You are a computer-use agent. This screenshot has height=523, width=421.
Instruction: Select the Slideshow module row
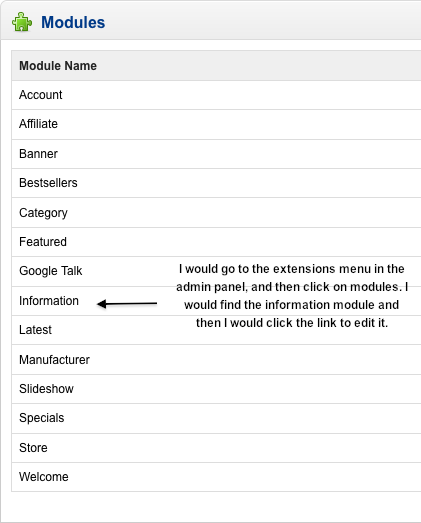tap(216, 389)
